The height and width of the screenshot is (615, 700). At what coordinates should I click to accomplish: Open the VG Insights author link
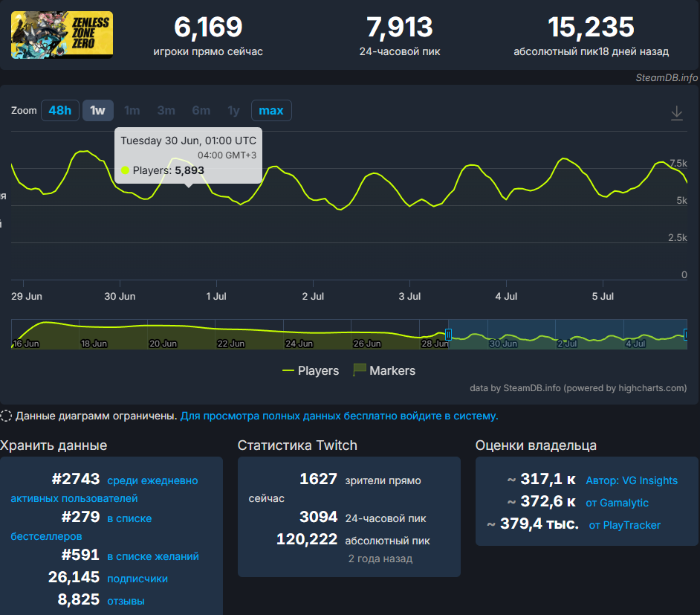coord(632,480)
